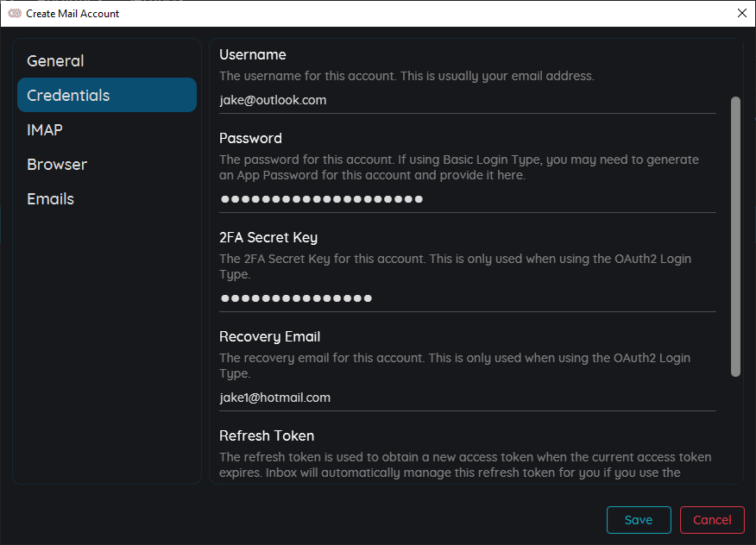The width and height of the screenshot is (756, 545).
Task: Select the 2FA Secret Key field
Action: pyautogui.click(x=466, y=298)
